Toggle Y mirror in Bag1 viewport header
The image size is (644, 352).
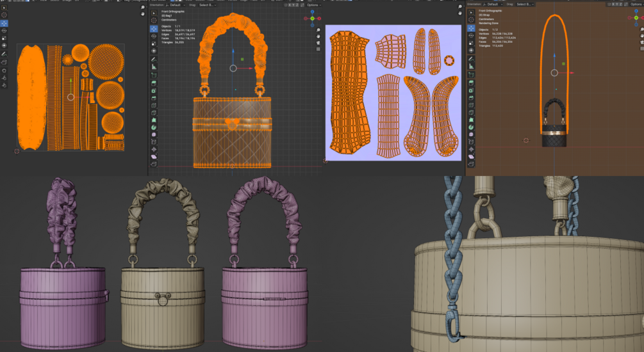point(293,5)
